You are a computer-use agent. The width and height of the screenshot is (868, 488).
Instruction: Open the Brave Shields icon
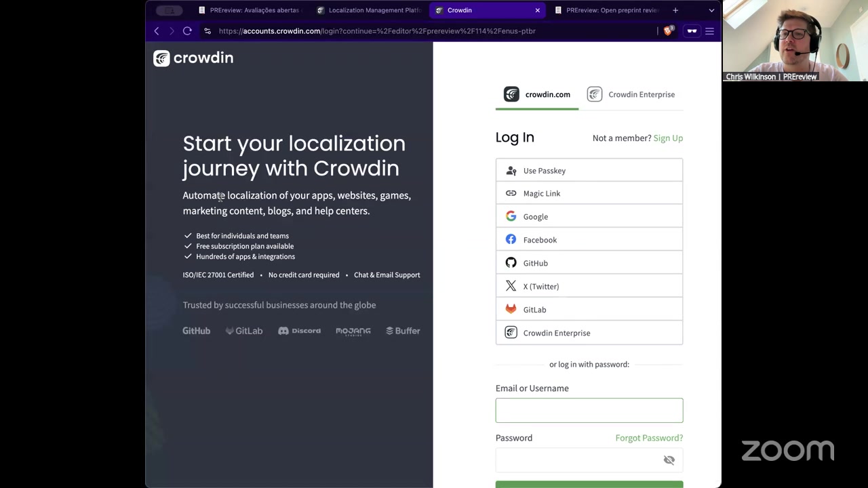668,30
